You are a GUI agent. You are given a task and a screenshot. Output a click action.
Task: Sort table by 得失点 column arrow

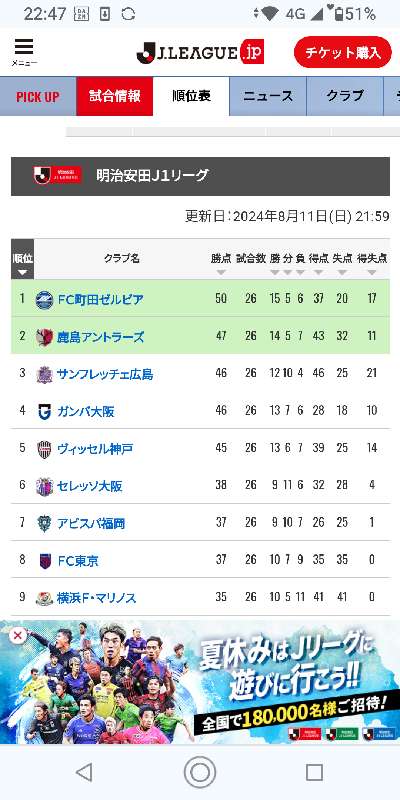coord(371,272)
